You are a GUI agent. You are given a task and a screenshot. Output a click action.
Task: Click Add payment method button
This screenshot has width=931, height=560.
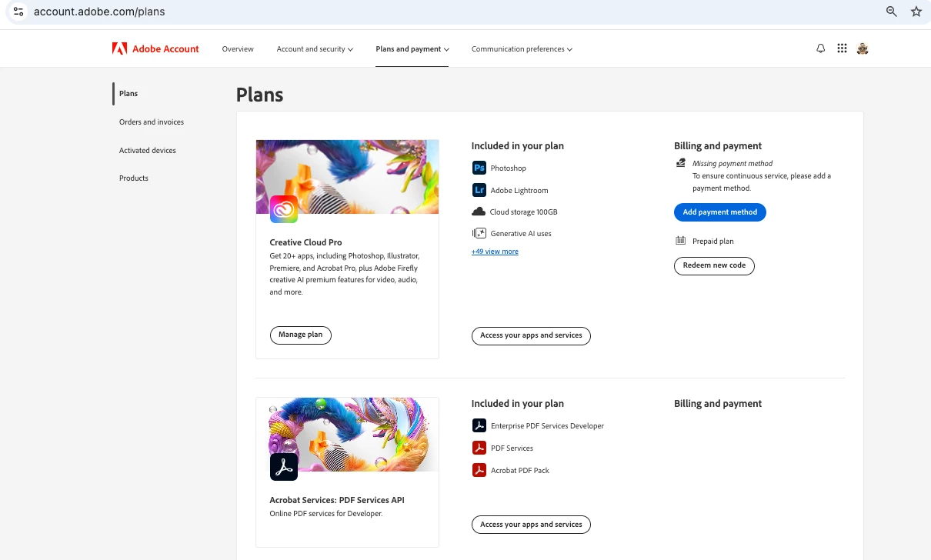point(720,212)
